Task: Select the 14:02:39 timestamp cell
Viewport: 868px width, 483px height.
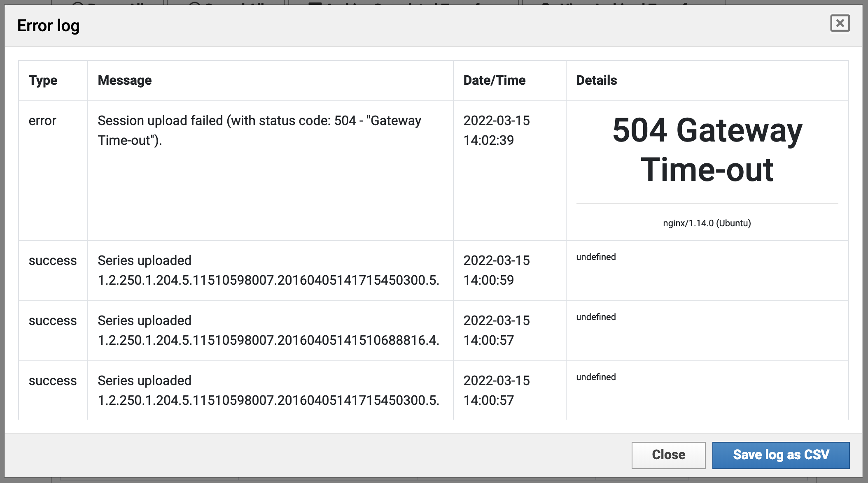Action: (496, 130)
